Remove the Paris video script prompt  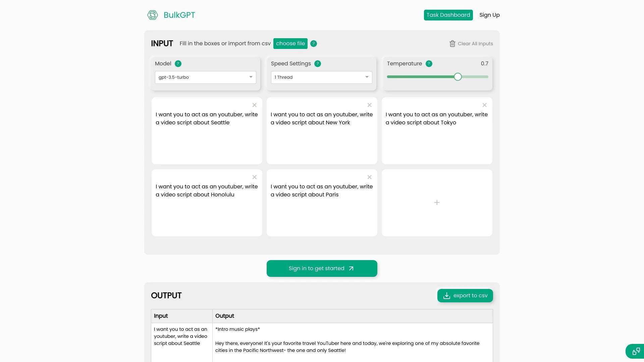coord(369,177)
